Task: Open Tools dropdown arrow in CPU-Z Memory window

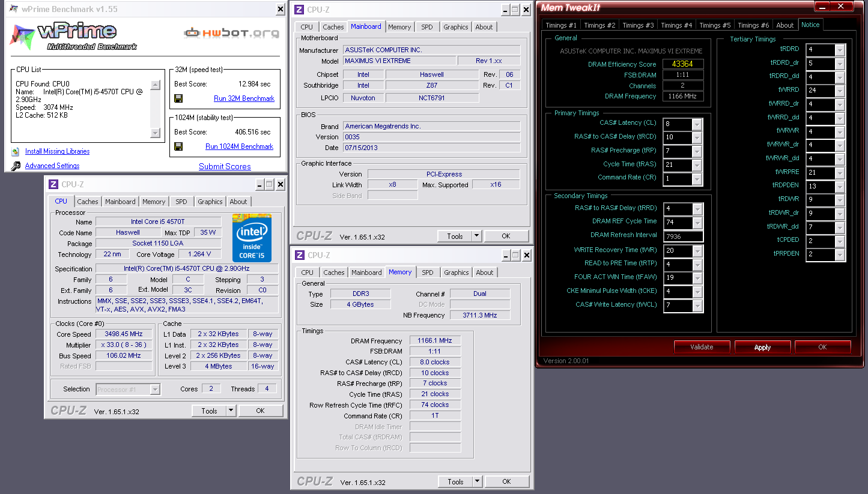Action: 477,481
